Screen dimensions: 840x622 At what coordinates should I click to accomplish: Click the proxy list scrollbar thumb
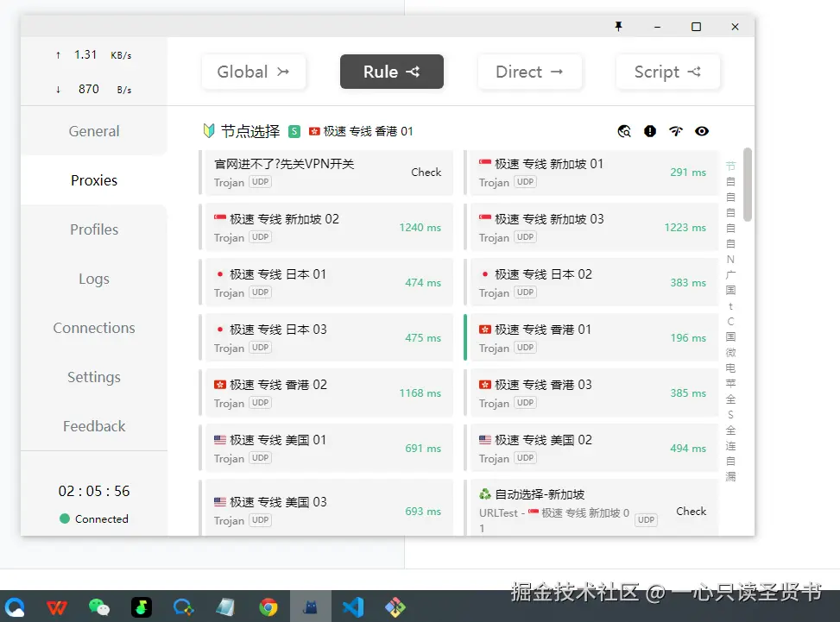748,184
